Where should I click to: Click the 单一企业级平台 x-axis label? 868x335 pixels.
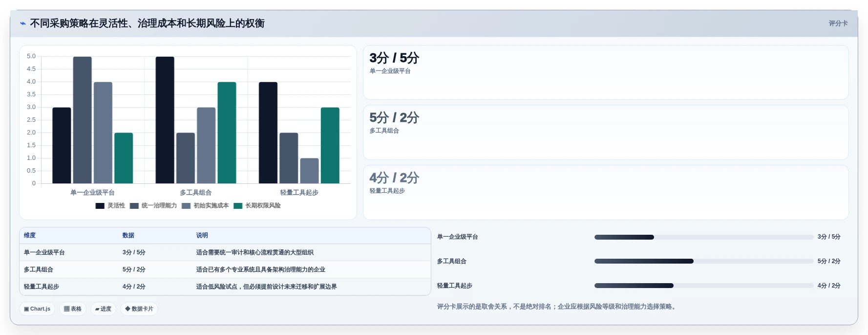coord(92,193)
